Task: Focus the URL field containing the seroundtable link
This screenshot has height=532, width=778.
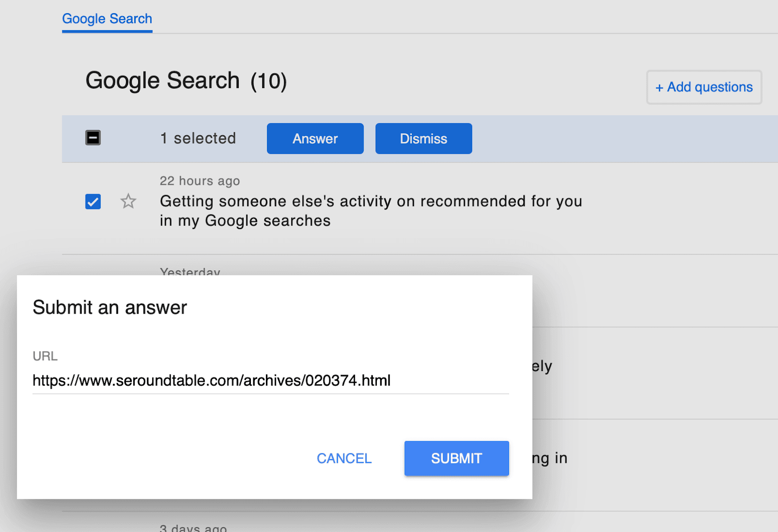Action: (270, 380)
